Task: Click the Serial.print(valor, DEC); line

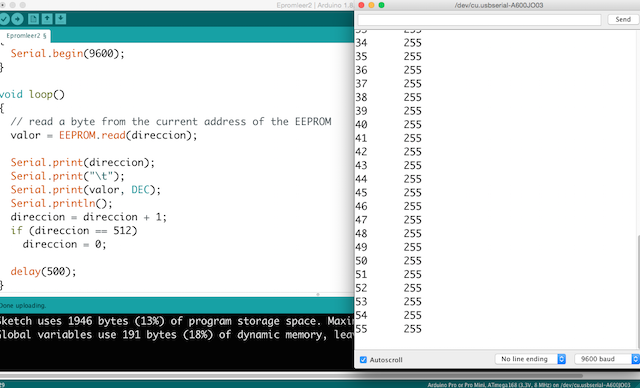Action: pos(86,190)
